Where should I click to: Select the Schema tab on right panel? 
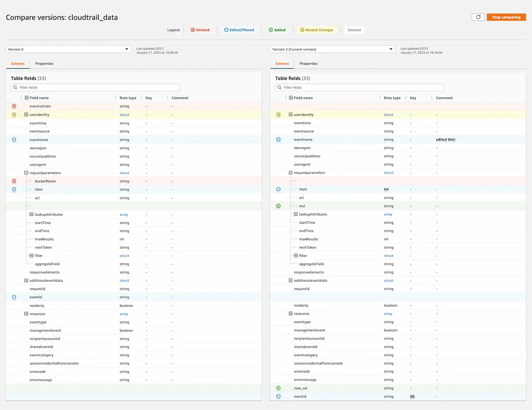coord(282,63)
